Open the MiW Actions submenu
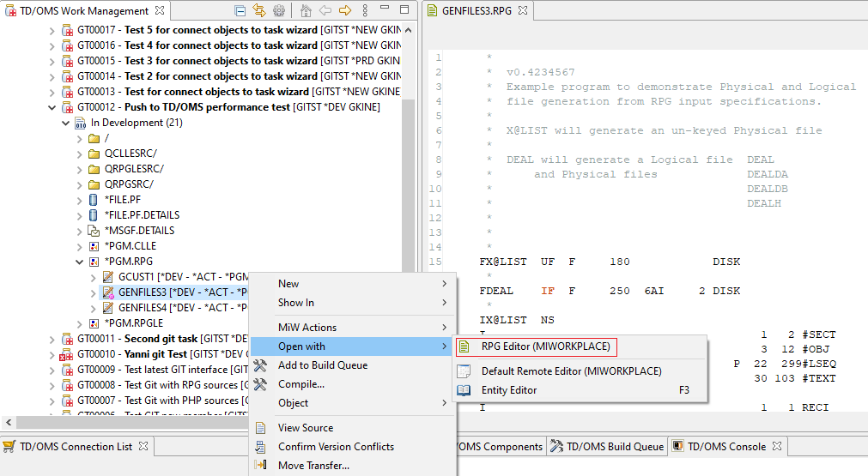The height and width of the screenshot is (476, 868). [x=307, y=328]
